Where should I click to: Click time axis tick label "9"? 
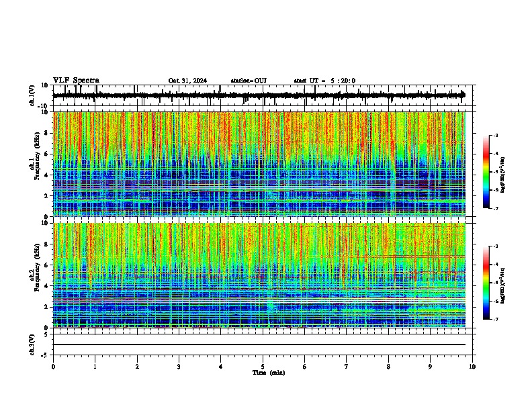(x=430, y=367)
